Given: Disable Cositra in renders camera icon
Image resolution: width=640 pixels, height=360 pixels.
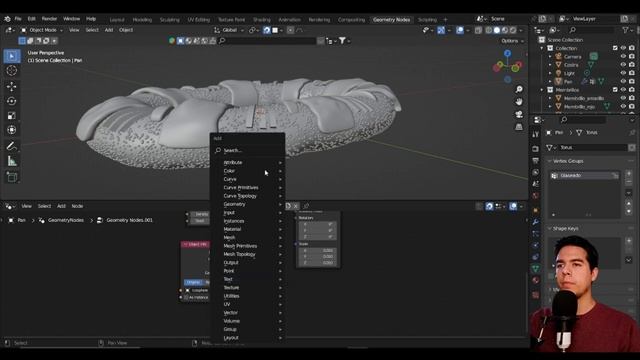Looking at the screenshot, I should 631,65.
